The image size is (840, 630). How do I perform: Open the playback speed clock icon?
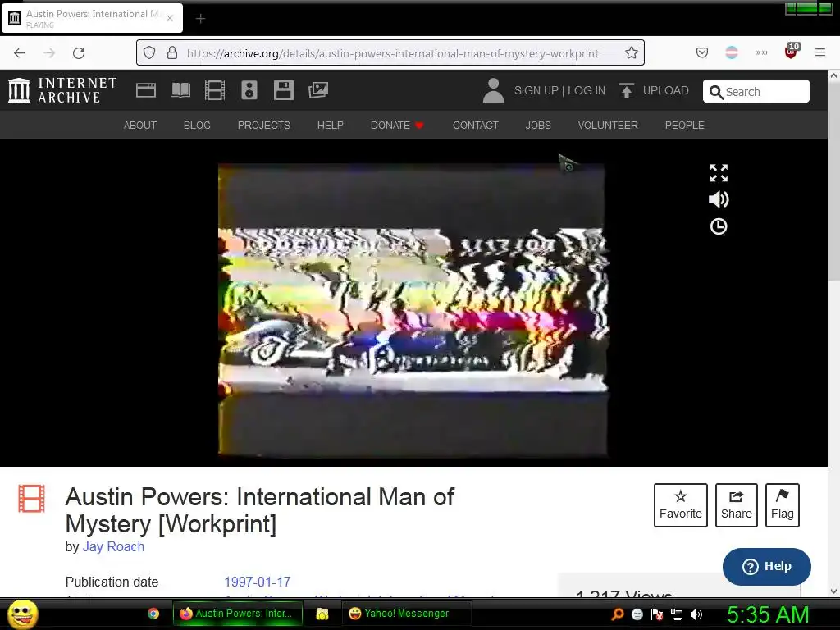[x=719, y=226]
